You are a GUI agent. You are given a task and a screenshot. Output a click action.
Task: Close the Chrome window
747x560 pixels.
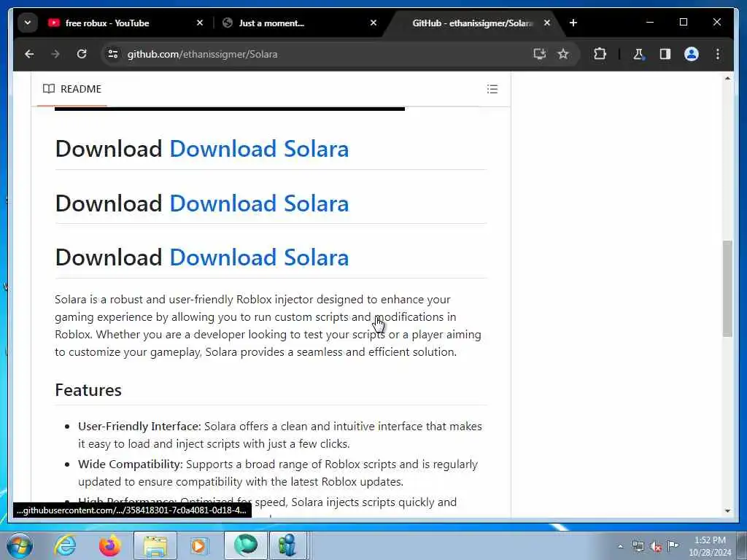click(x=716, y=23)
